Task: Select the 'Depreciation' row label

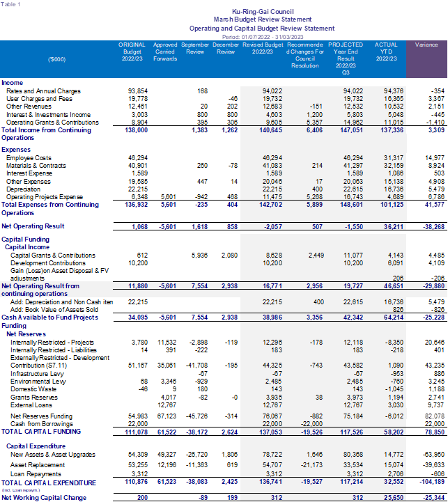Action: 23,189
